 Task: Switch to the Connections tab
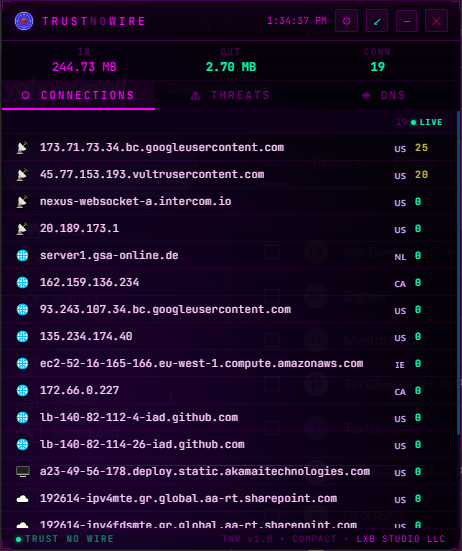click(78, 96)
